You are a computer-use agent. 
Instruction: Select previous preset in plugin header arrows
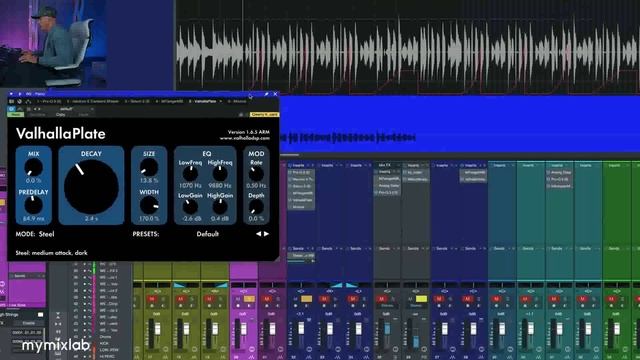coord(35,109)
